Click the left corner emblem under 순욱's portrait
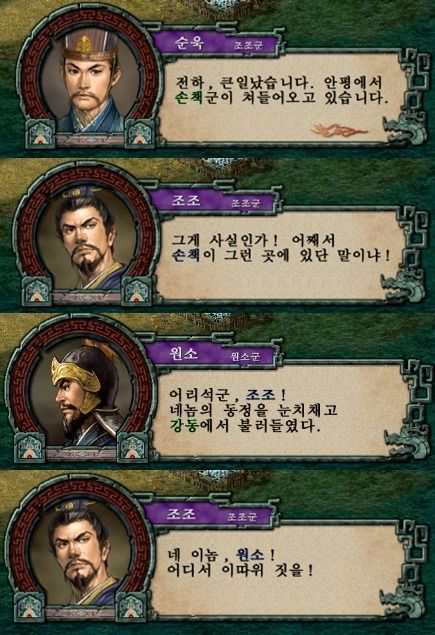435x635 pixels. point(41,134)
